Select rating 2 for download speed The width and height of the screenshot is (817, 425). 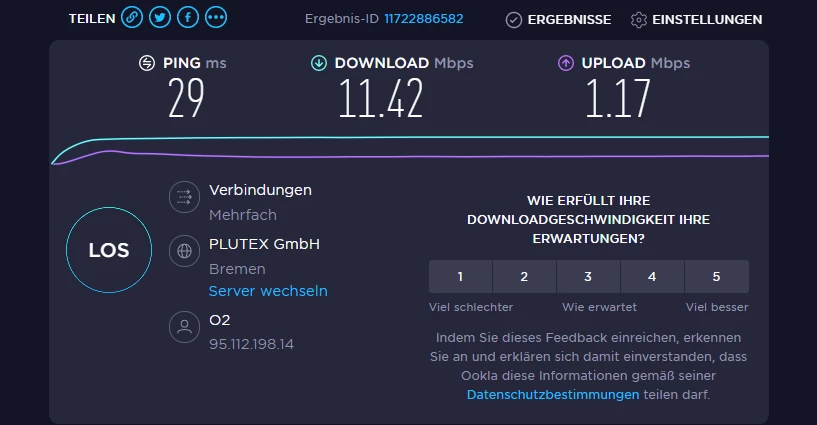(524, 277)
